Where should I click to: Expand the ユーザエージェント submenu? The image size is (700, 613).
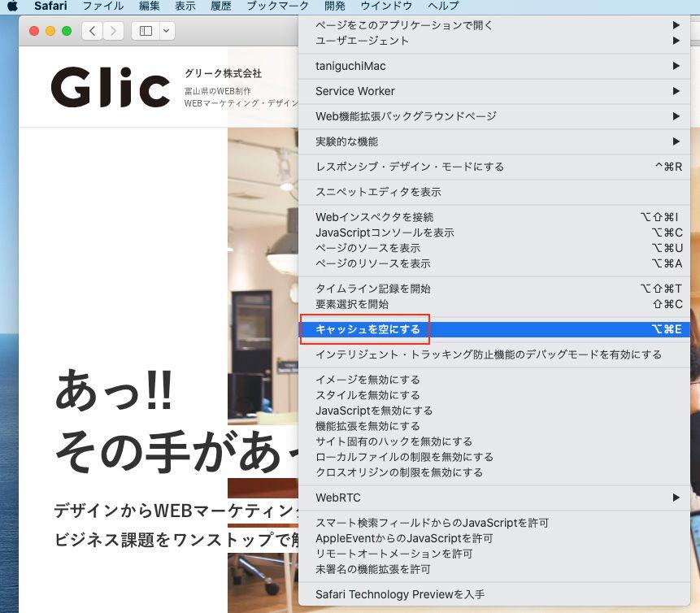(362, 41)
